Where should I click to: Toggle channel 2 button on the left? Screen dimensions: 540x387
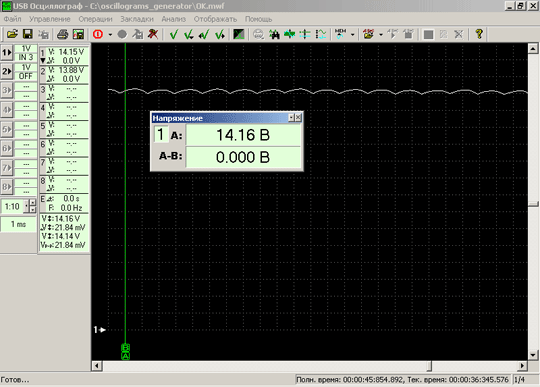(x=7, y=71)
